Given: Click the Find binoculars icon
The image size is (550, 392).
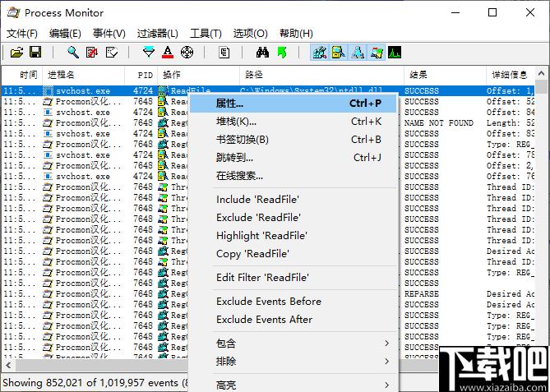Looking at the screenshot, I should point(263,53).
